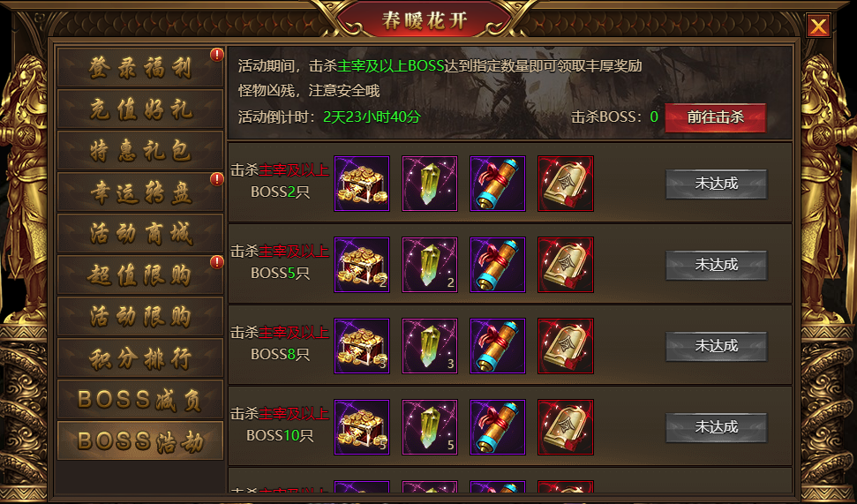Select golden token reward in BOSS10只 row
Viewport: 857px width, 504px height.
click(566, 427)
